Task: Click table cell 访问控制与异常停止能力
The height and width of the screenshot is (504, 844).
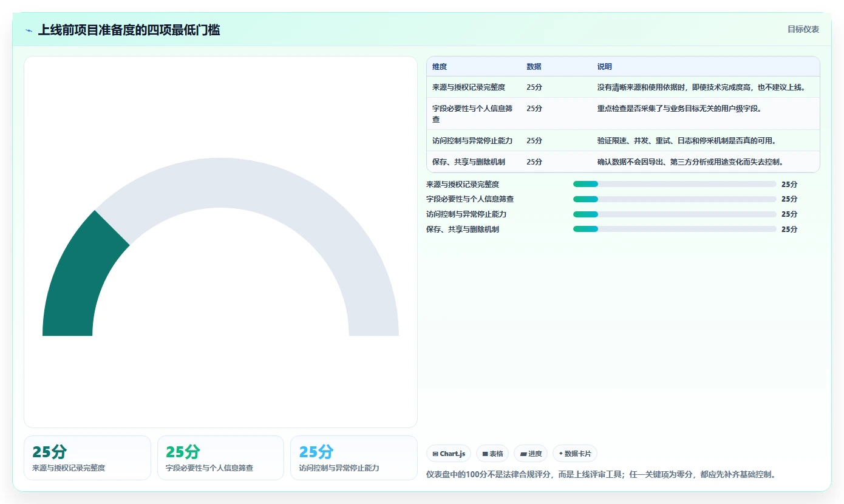Action: [x=472, y=141]
